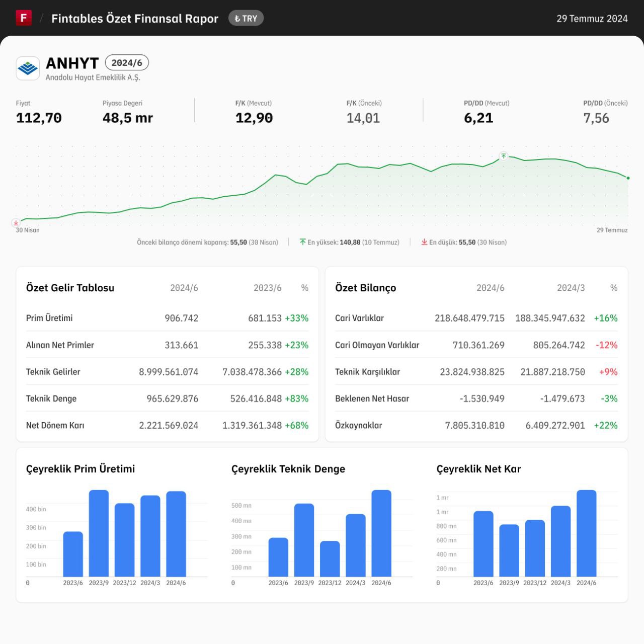
Task: Click the Fiyat value 112,70
Action: click(x=39, y=118)
